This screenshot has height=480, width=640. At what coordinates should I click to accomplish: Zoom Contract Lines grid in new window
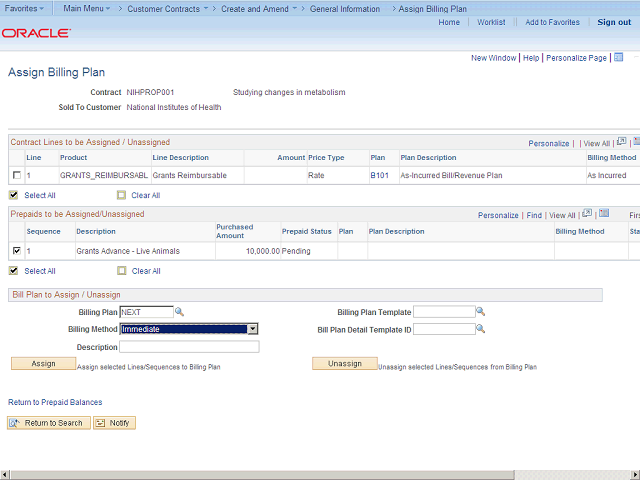click(621, 143)
